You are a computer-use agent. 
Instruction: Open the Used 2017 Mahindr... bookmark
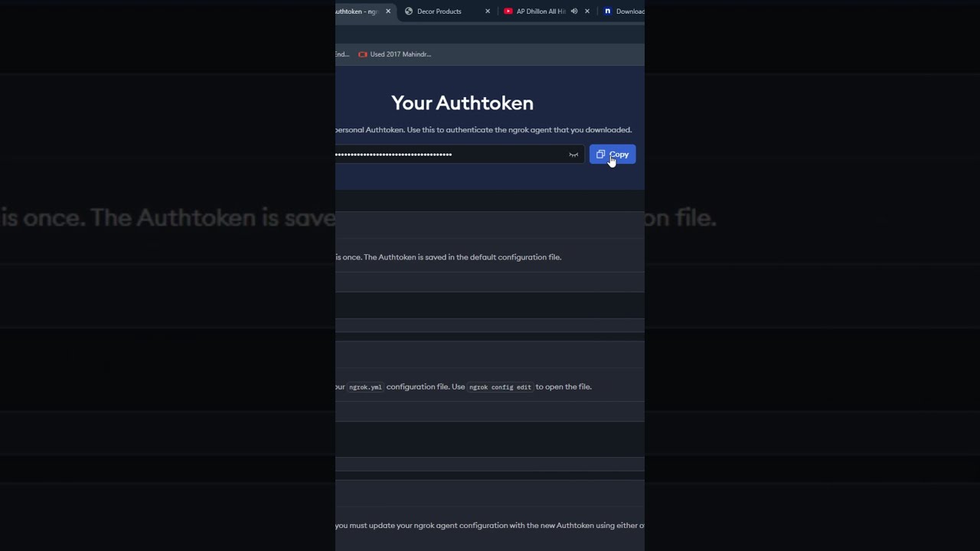coord(395,54)
